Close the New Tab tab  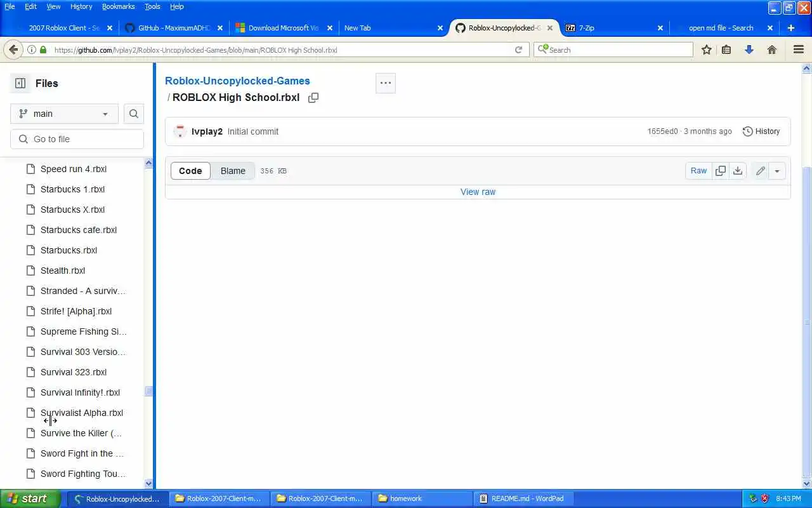pyautogui.click(x=440, y=28)
